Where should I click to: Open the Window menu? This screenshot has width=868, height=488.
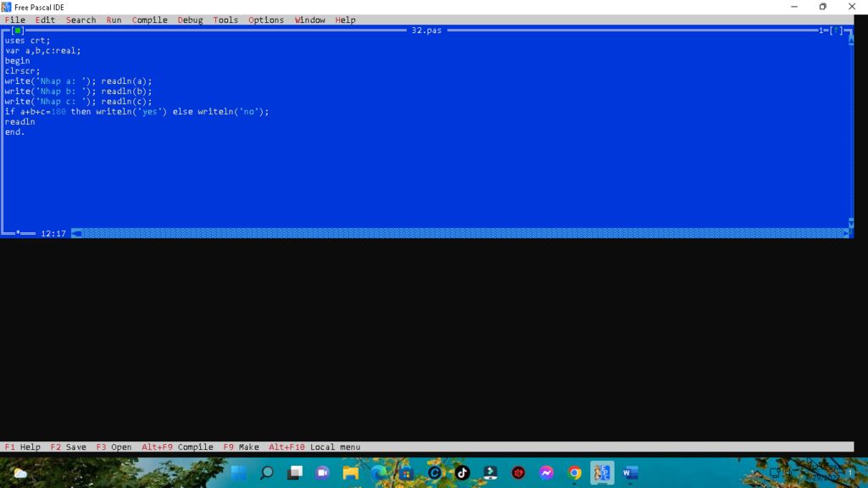[x=309, y=20]
